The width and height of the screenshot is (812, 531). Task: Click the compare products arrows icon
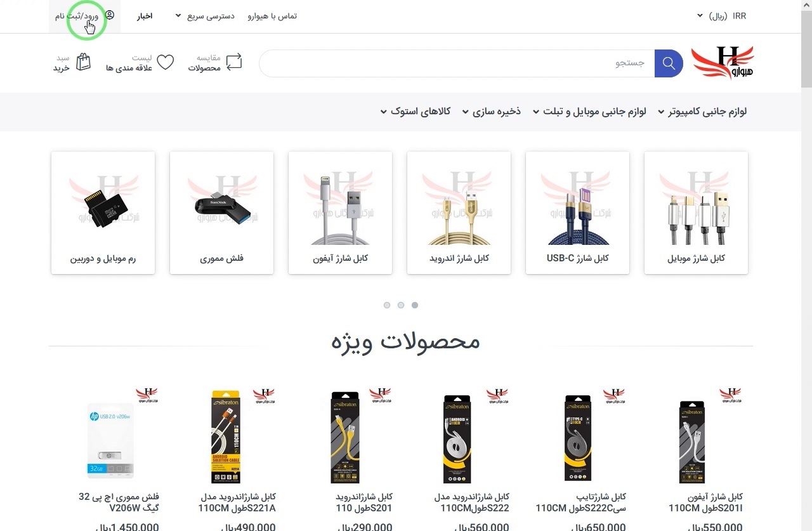click(234, 62)
